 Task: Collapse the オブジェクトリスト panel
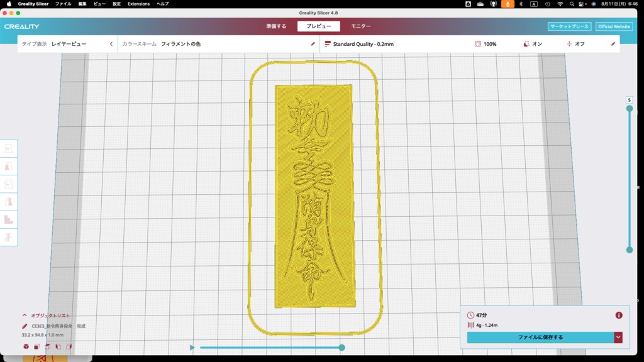(x=25, y=315)
